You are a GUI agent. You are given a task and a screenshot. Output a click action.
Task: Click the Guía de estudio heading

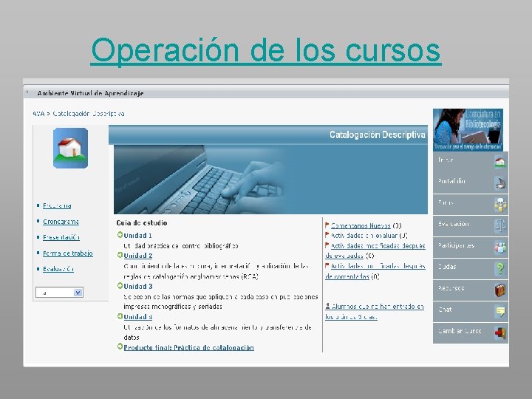click(x=141, y=223)
